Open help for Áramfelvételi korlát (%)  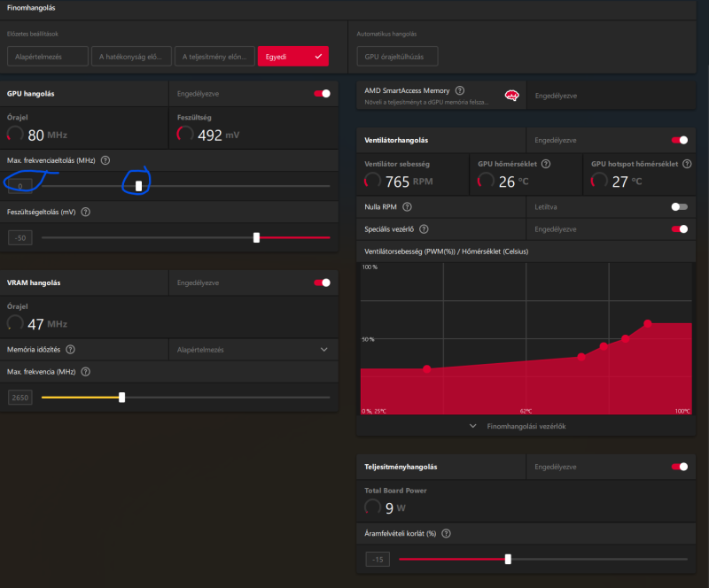(x=446, y=533)
